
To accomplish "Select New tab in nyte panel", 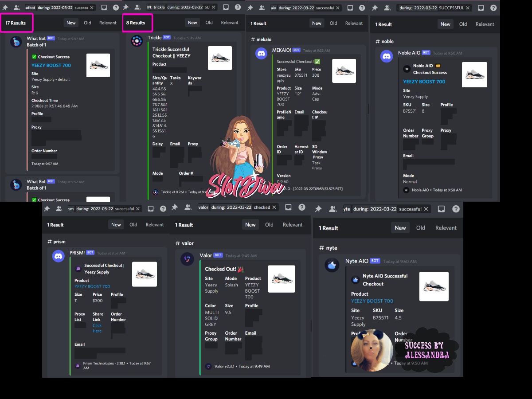I will [400, 228].
